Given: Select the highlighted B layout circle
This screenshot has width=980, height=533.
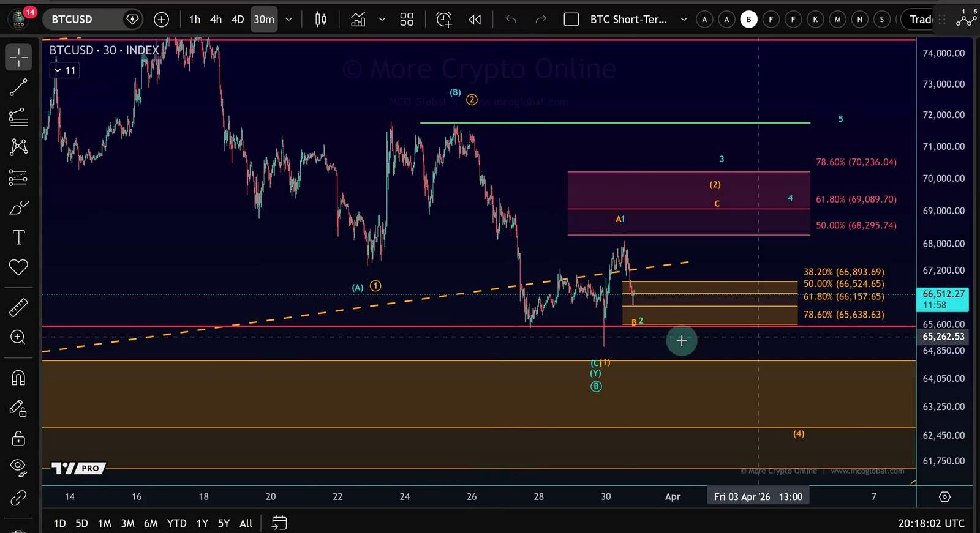Looking at the screenshot, I should tap(748, 20).
